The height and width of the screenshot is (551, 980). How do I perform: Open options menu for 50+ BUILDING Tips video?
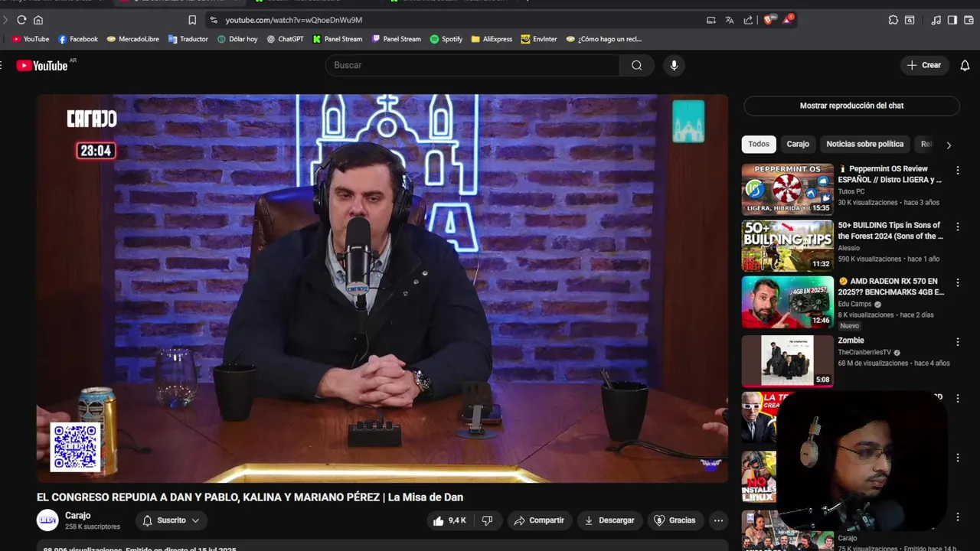tap(957, 227)
